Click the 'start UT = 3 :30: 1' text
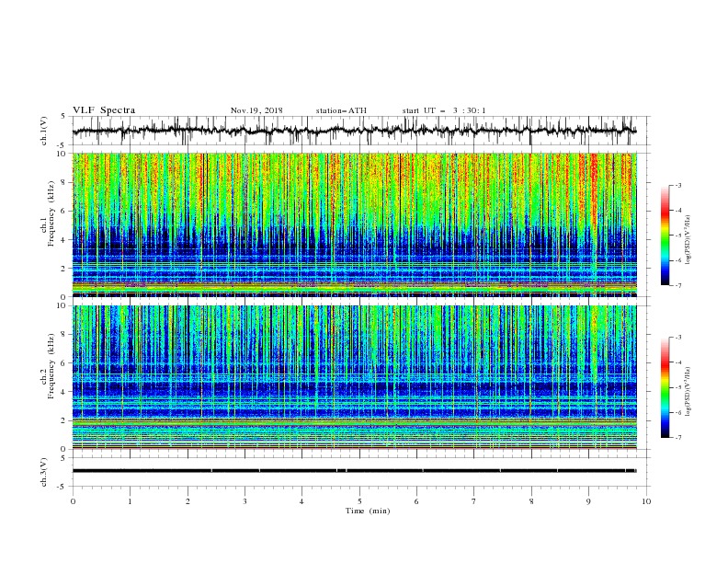The width and height of the screenshot is (728, 563). point(444,110)
